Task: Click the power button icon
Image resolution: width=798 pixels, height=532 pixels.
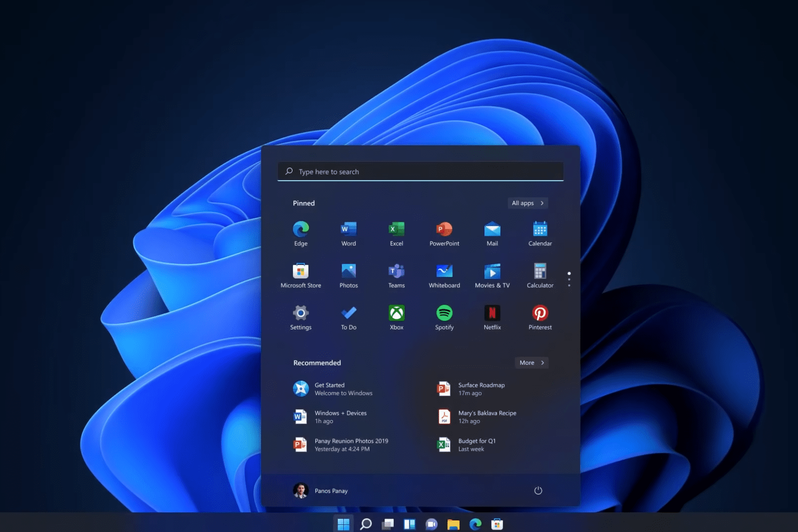Action: click(x=538, y=490)
